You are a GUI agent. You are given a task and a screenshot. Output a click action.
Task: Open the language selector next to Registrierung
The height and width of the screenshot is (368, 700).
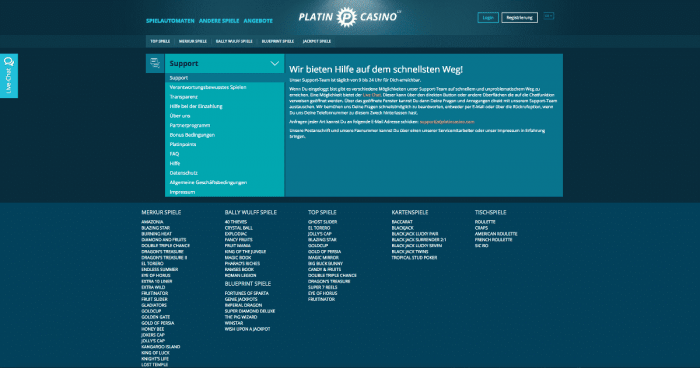(x=549, y=16)
